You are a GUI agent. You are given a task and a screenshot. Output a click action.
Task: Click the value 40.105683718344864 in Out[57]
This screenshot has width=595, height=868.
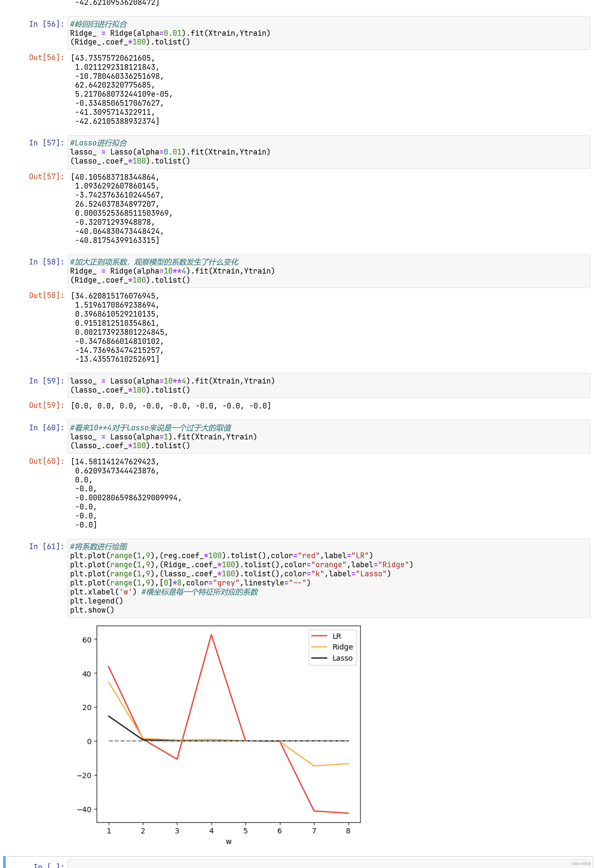(114, 177)
